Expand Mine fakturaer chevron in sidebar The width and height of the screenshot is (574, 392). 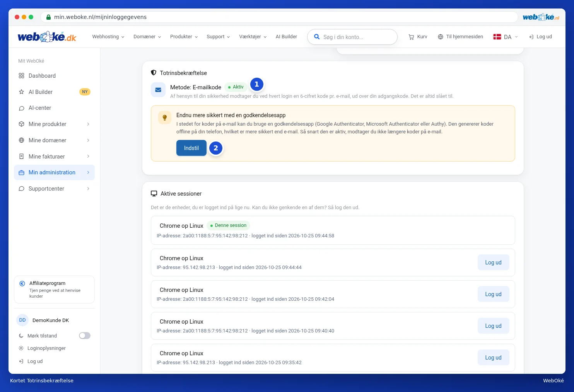tap(88, 157)
